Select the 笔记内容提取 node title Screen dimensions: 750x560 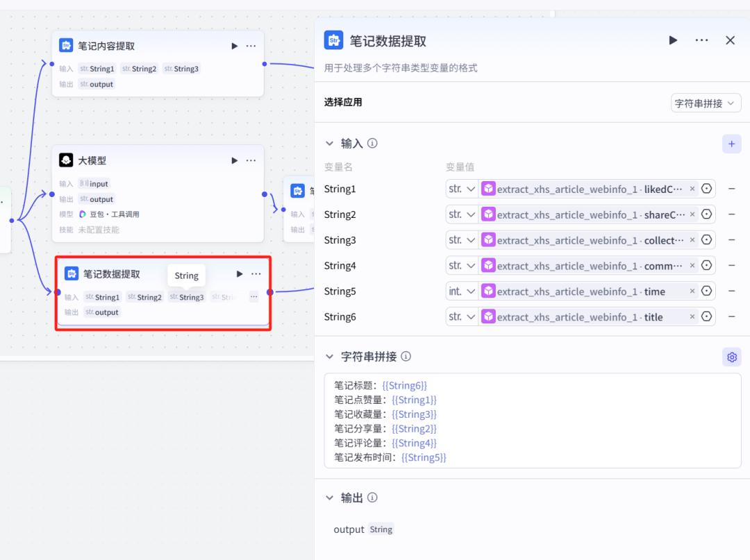point(106,46)
